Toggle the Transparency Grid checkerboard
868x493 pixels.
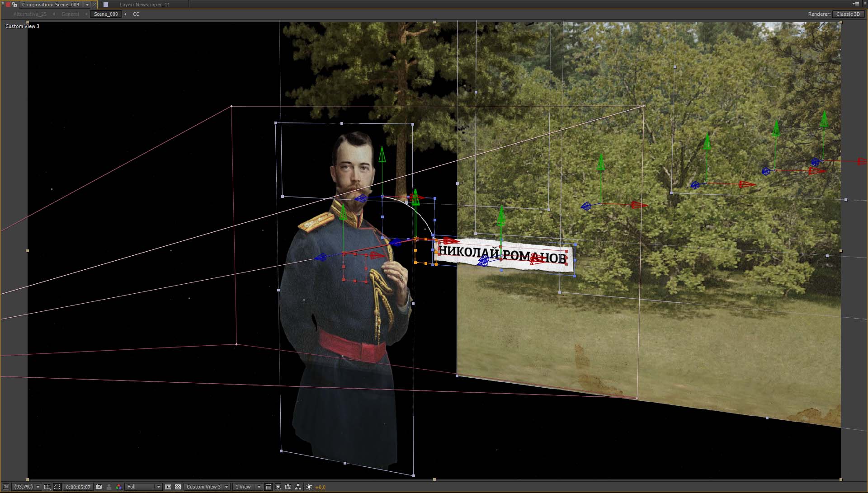pos(178,487)
